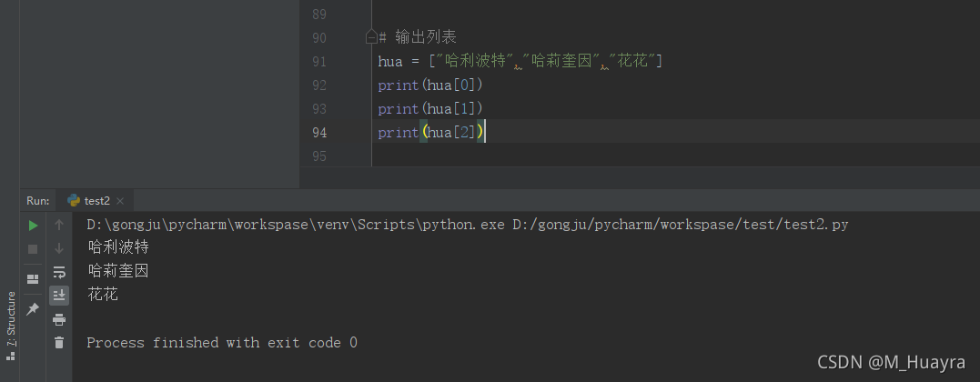This screenshot has height=382, width=980.
Task: Click the Up the Stack Trace arrow
Action: (x=59, y=225)
